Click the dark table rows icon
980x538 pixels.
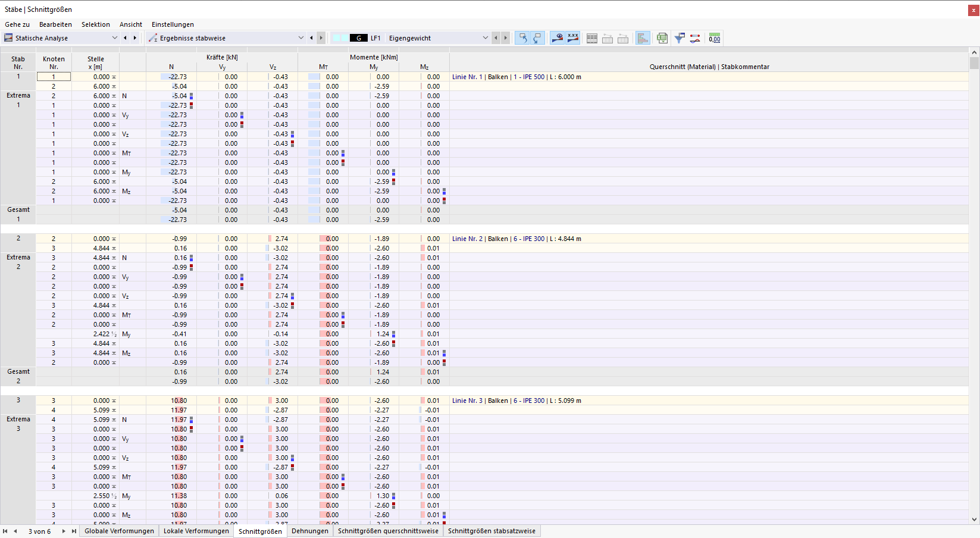[592, 38]
